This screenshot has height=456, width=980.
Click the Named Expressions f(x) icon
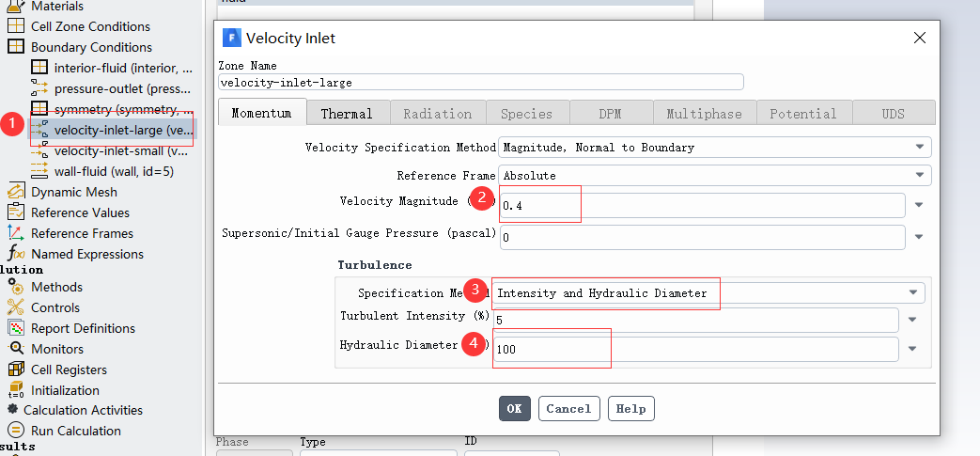click(x=15, y=254)
